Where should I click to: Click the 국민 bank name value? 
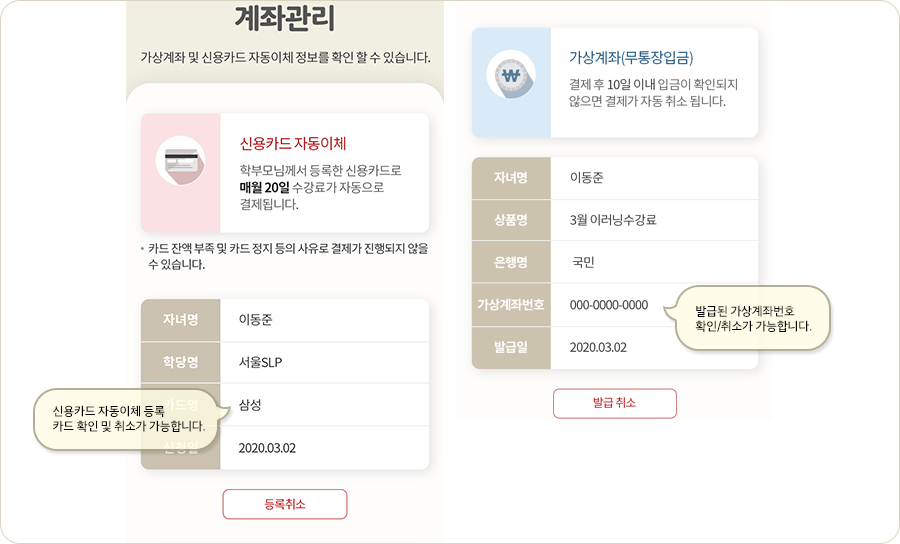point(583,262)
